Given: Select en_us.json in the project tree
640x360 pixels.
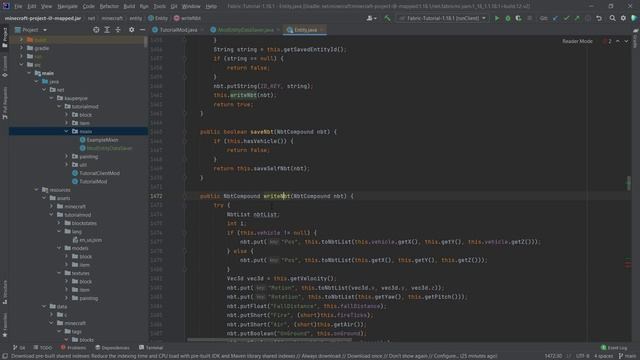Looking at the screenshot, I should tap(91, 240).
